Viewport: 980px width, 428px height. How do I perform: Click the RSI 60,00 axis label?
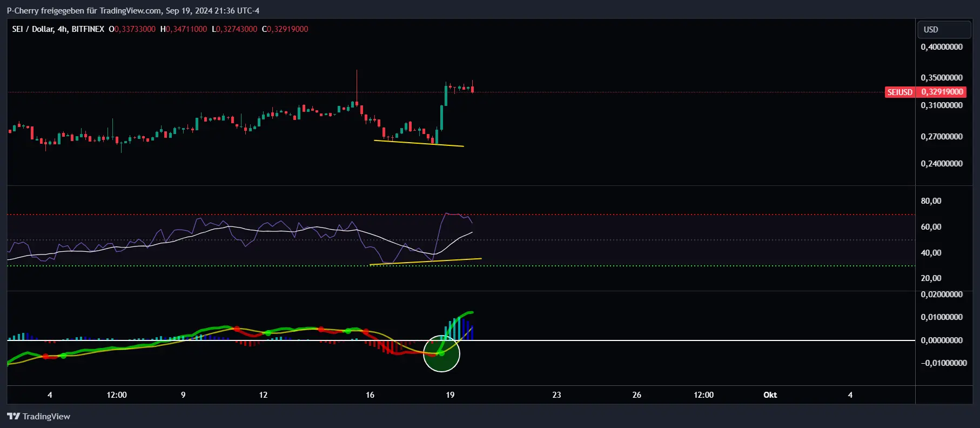(931, 227)
